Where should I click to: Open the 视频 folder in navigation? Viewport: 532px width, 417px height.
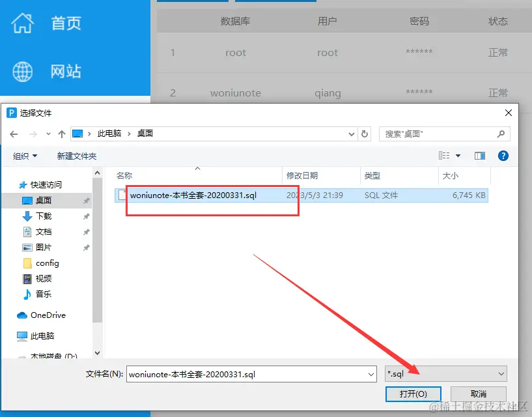(x=44, y=278)
